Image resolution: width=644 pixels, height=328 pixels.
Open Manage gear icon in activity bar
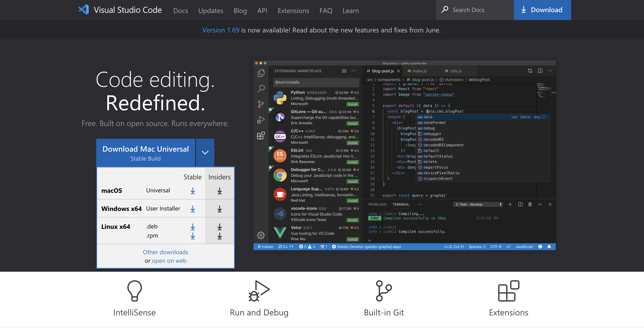point(261,235)
